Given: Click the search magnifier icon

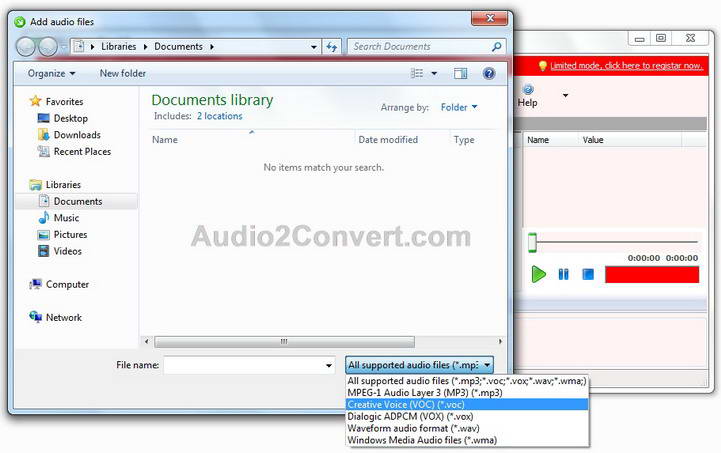Looking at the screenshot, I should [497, 46].
